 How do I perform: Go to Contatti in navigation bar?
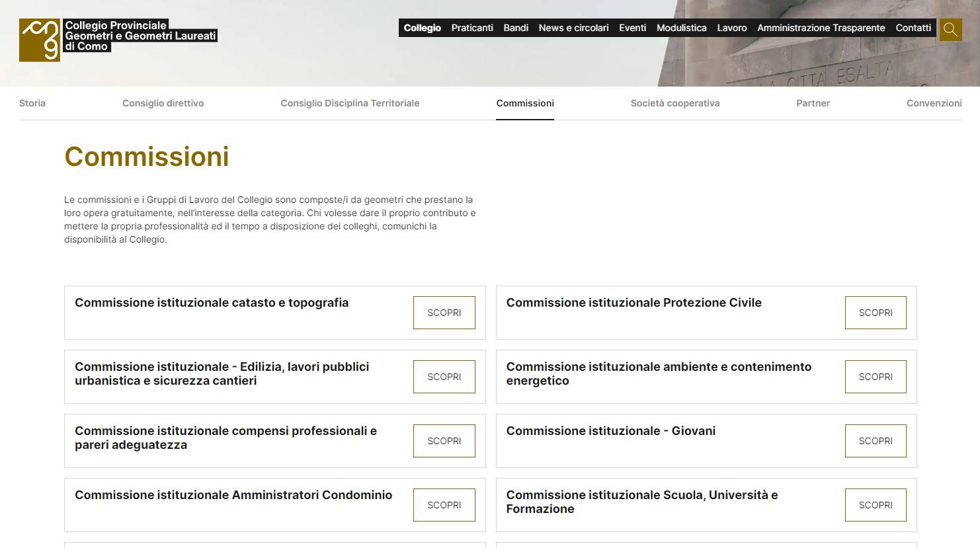click(x=913, y=28)
